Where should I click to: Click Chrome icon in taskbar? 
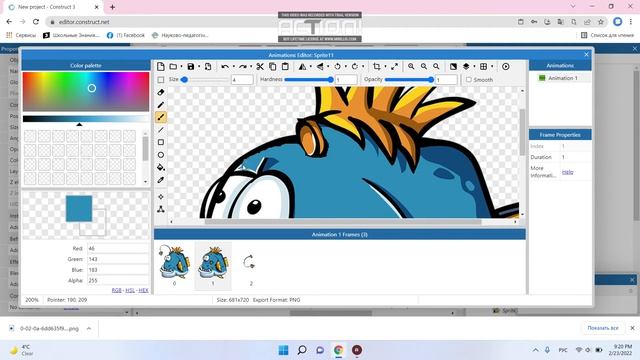point(338,350)
